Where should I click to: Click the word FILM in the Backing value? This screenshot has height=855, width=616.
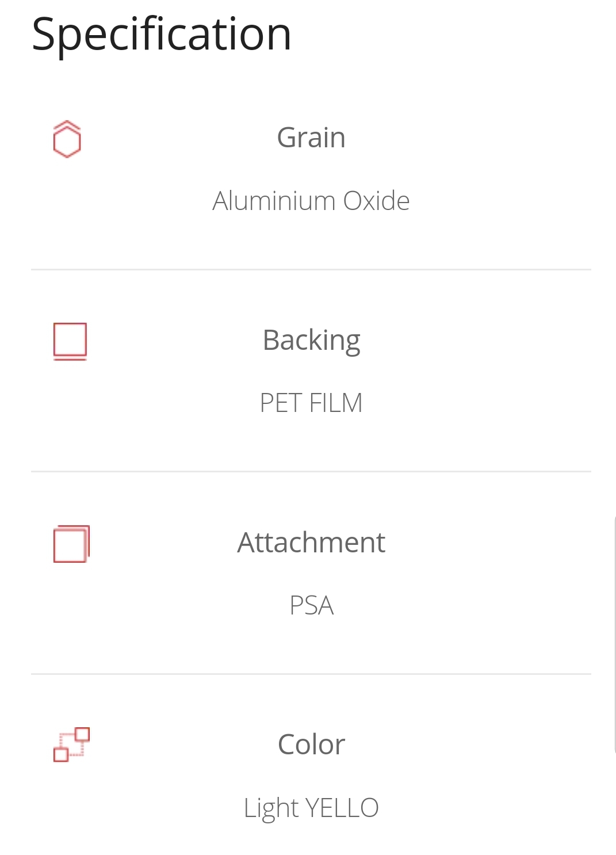[336, 403]
